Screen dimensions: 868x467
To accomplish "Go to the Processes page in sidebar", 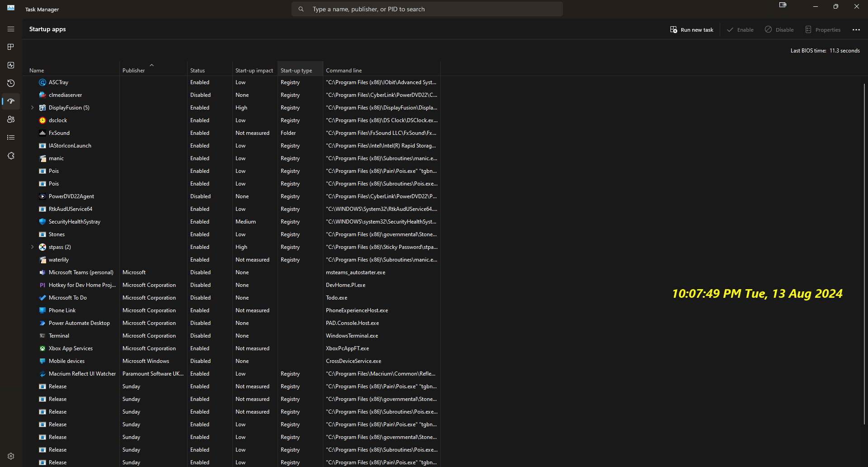I will [x=11, y=47].
